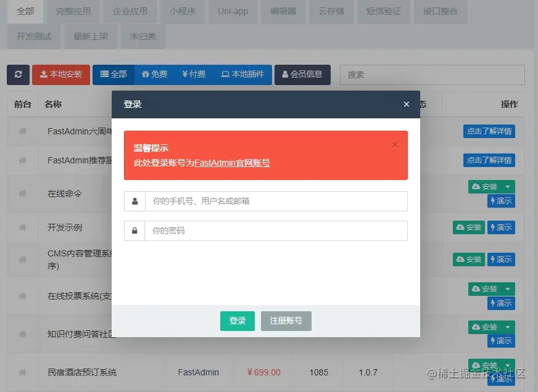
Task: Expand the 安装 dropdown for 知识付费问答社区
Action: [507, 327]
